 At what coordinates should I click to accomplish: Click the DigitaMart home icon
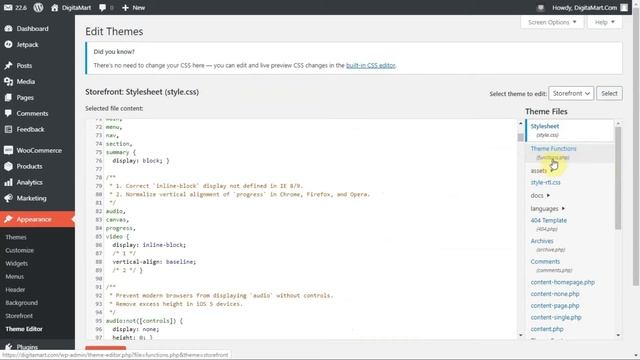55,7
